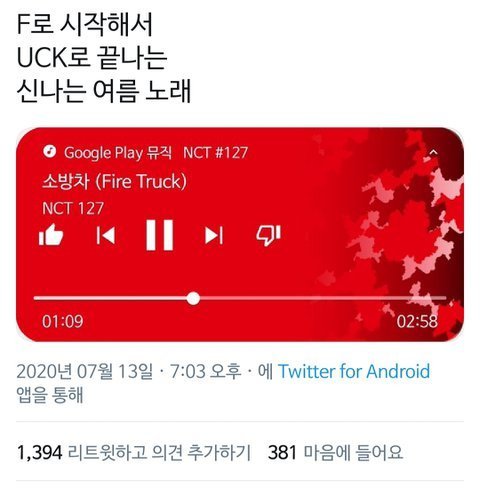View 381 likes list
The height and width of the screenshot is (488, 480).
335,452
